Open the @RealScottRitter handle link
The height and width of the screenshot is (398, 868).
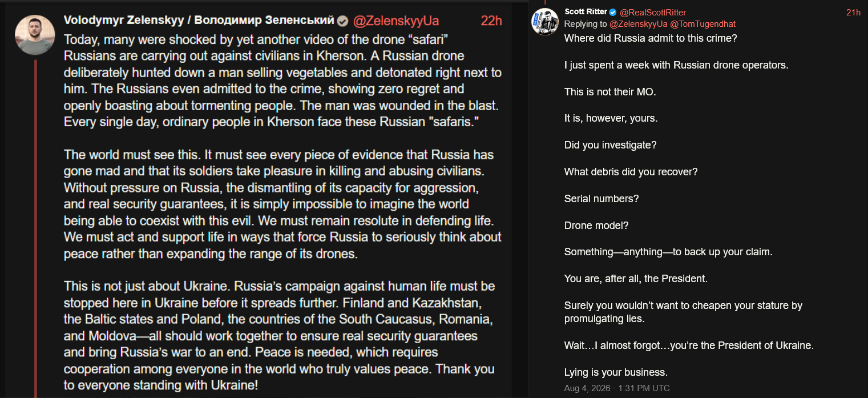[653, 13]
